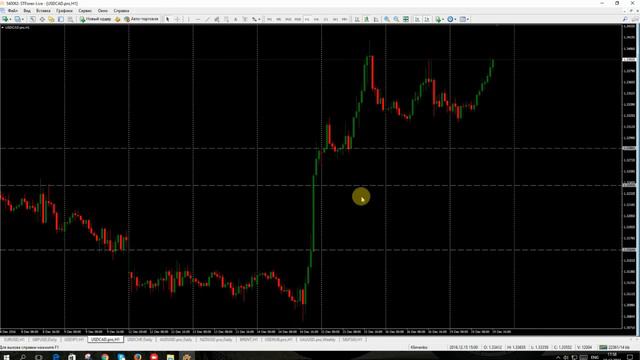Screen dimensions: 640x360
Task: Expand the Profiles dropdown arrow
Action: coord(23,19)
